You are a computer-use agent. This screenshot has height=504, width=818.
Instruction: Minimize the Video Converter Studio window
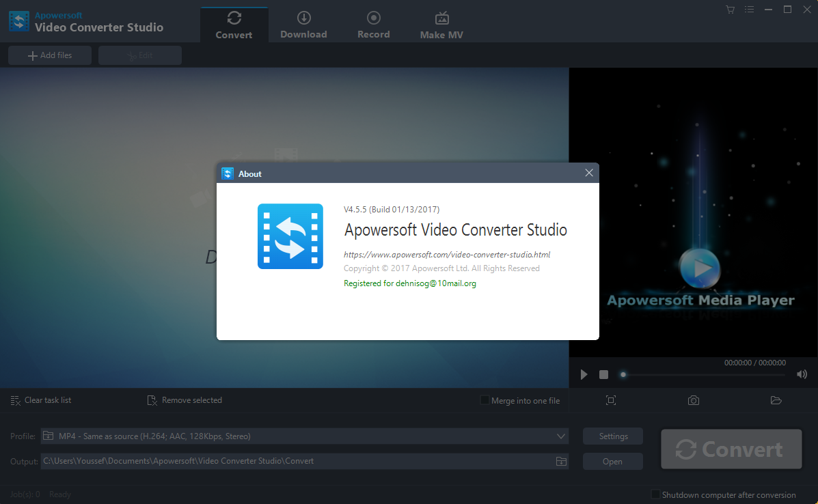[768, 10]
